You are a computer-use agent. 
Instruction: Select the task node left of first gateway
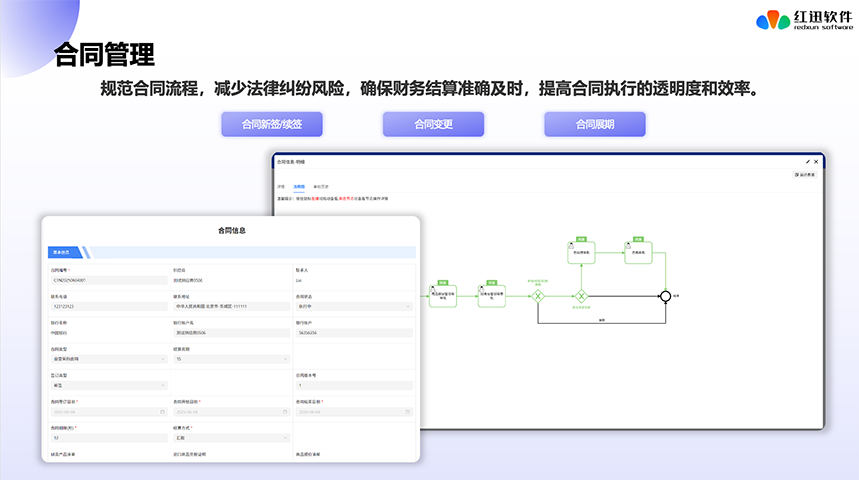[491, 296]
